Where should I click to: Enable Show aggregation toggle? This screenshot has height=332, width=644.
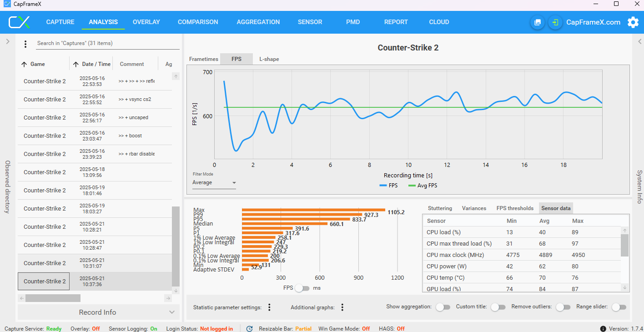(x=443, y=307)
